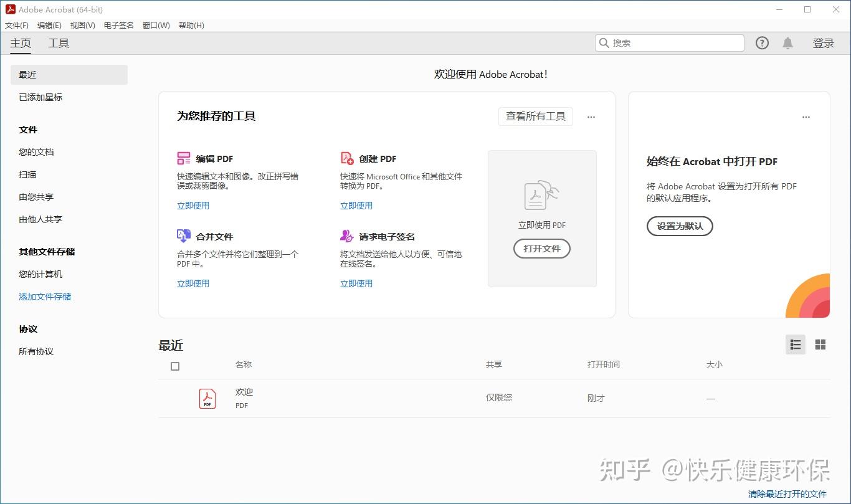Select the 编辑 PDF tool icon
The image size is (851, 504).
(184, 158)
